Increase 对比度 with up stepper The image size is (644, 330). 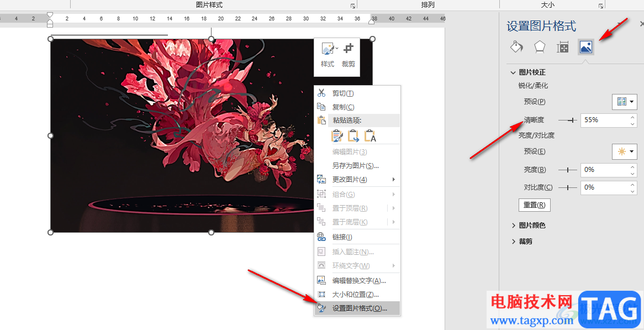(x=632, y=185)
